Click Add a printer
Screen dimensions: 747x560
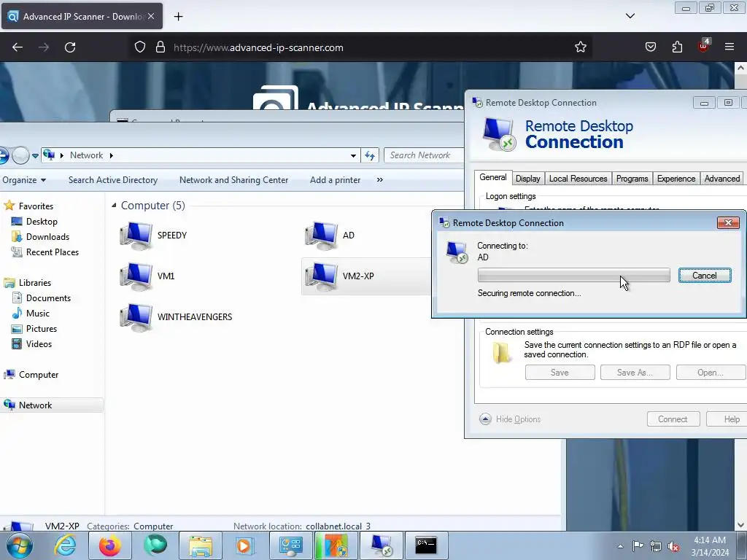tap(336, 180)
